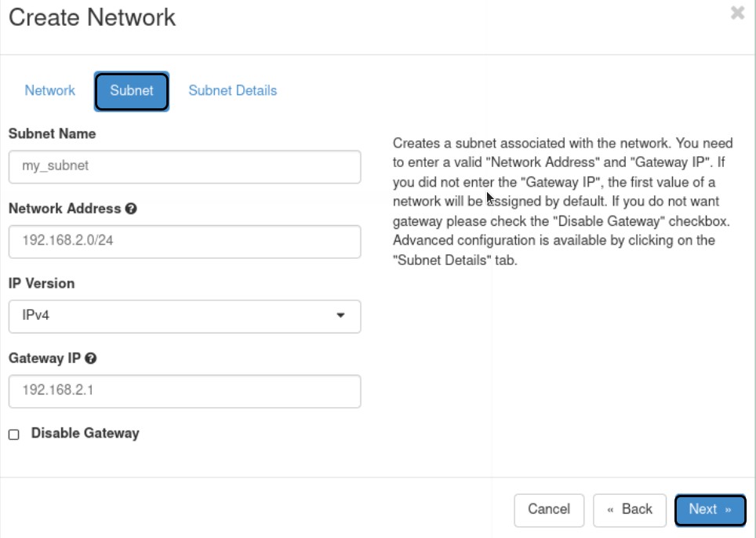
Task: Go to the previous step with Back
Action: [629, 510]
